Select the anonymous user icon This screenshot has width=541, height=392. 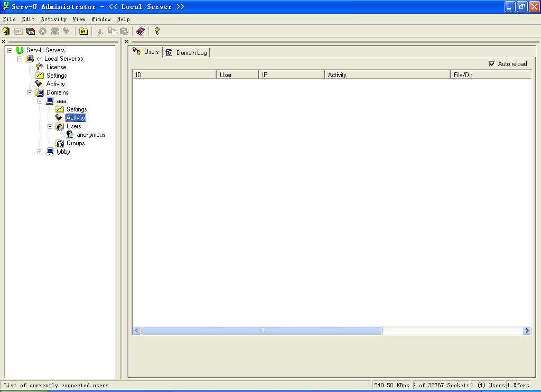coord(69,135)
